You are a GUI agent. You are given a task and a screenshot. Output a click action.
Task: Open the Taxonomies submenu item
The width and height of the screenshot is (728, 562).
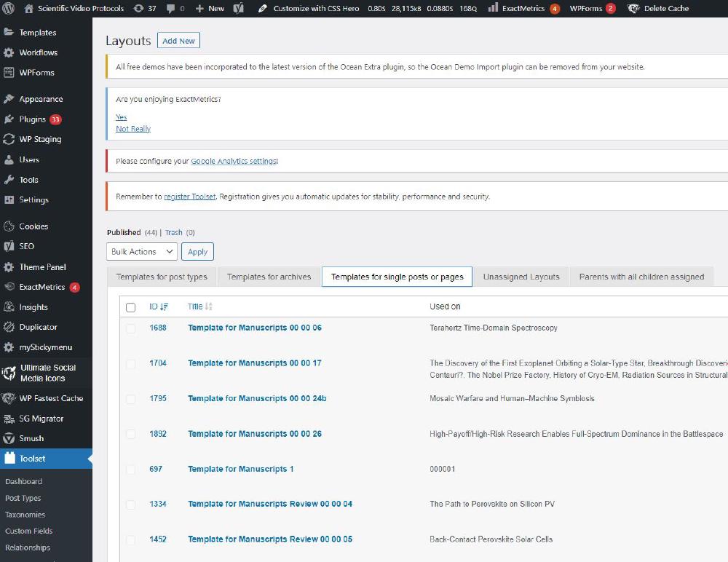tap(25, 515)
